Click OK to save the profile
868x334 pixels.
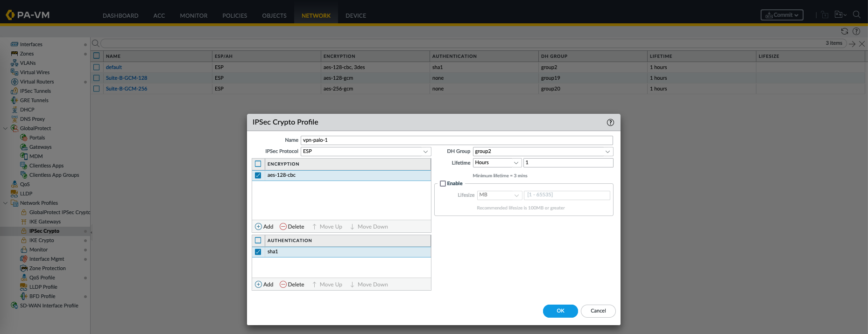[x=560, y=311]
